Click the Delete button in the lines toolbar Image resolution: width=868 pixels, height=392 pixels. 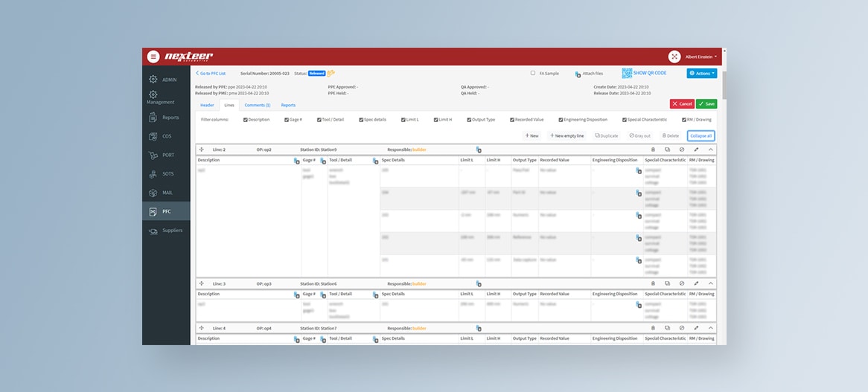coord(671,135)
